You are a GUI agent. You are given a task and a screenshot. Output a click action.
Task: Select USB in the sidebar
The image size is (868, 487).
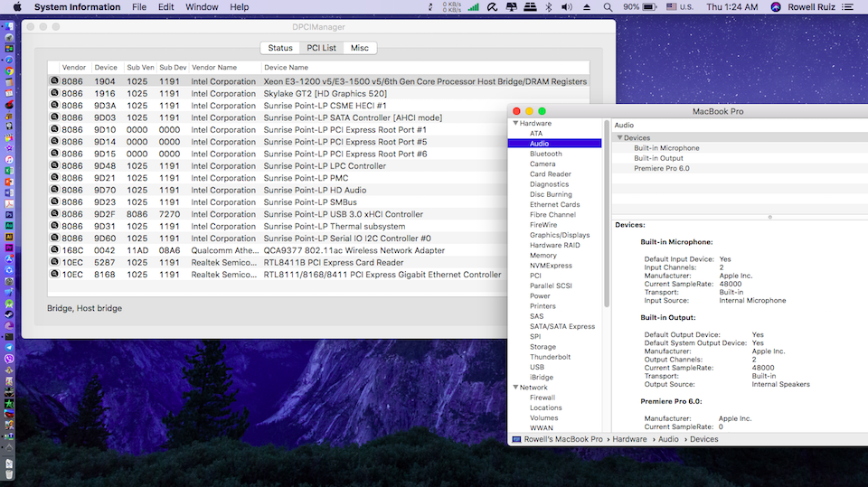(x=537, y=367)
